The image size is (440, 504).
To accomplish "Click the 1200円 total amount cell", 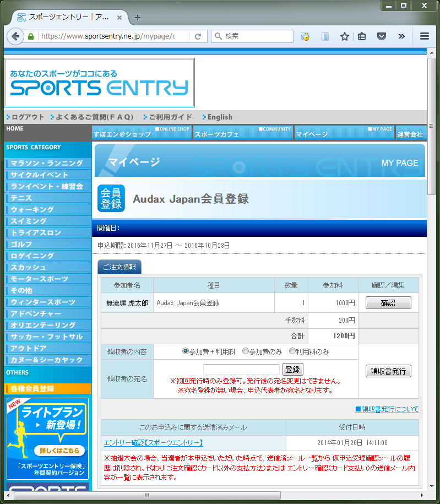I will pyautogui.click(x=333, y=336).
